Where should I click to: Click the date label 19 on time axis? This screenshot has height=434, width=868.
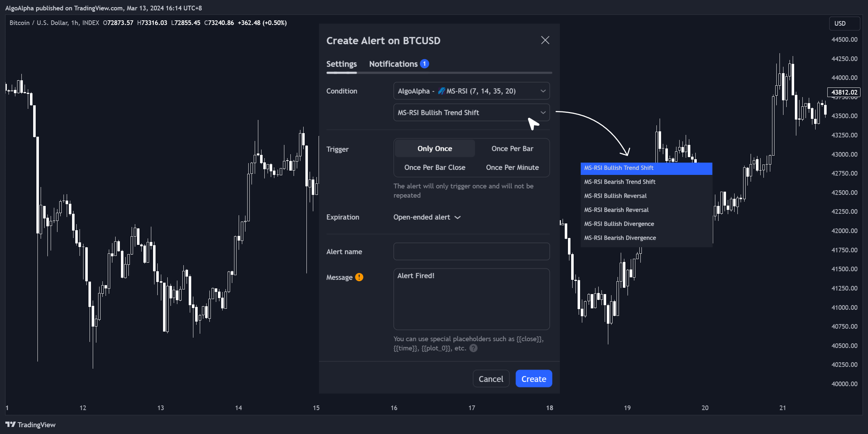627,408
